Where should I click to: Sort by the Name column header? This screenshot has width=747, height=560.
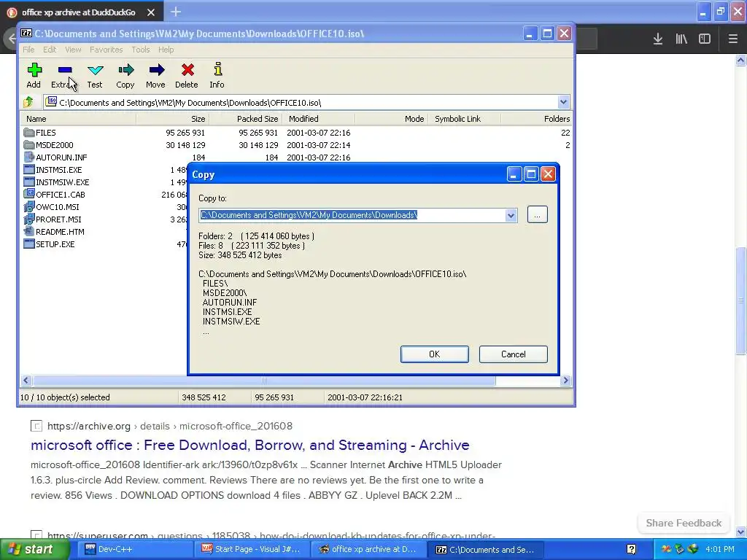[79, 119]
